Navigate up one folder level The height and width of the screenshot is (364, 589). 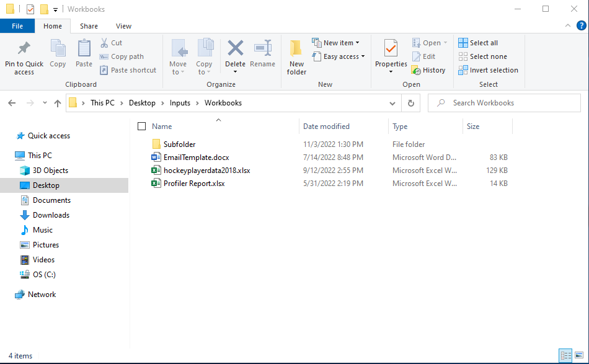pyautogui.click(x=58, y=103)
